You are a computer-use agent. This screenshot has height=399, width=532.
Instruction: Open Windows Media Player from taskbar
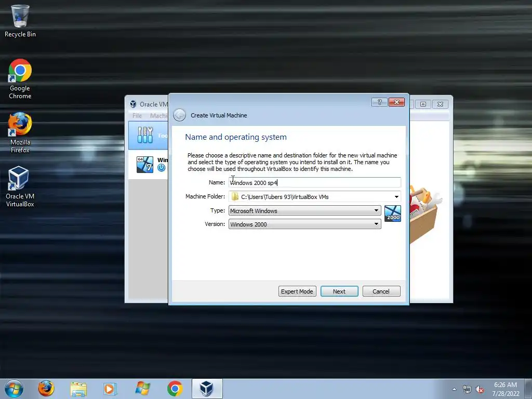coord(110,389)
